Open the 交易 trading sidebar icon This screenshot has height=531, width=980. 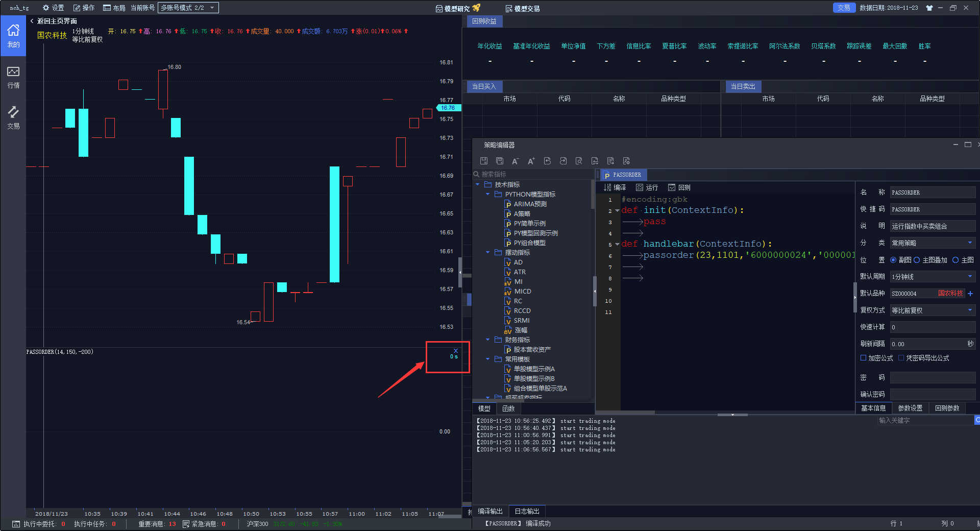coord(13,117)
